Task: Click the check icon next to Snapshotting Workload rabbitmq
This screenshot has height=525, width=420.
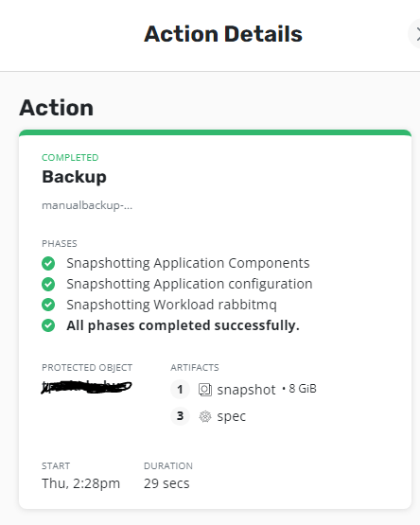Action: [x=48, y=305]
